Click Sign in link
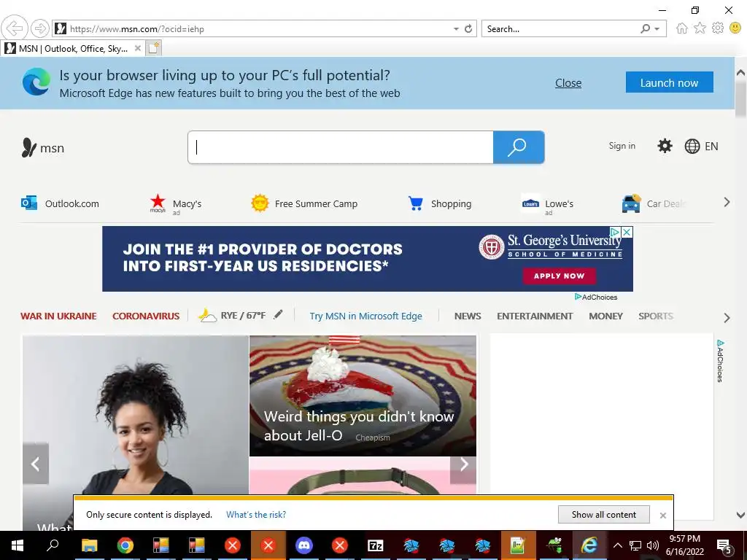The image size is (747, 560). tap(622, 146)
